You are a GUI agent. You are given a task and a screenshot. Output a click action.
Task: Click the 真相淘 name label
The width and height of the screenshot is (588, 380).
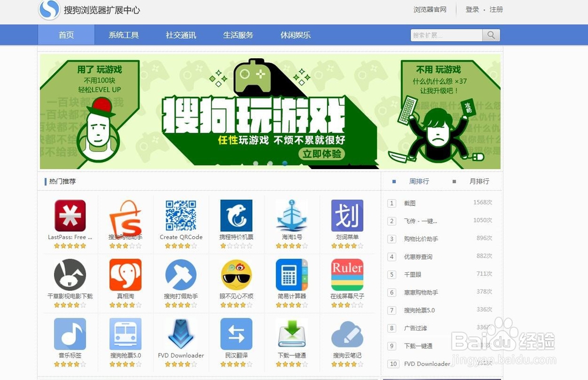(x=125, y=296)
